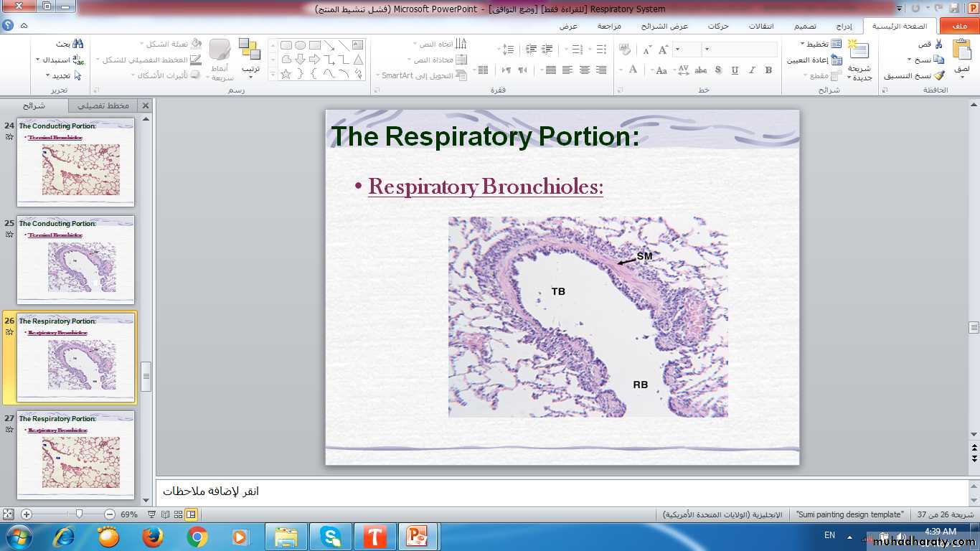Expand the Replace dropdown arrow

37,60
